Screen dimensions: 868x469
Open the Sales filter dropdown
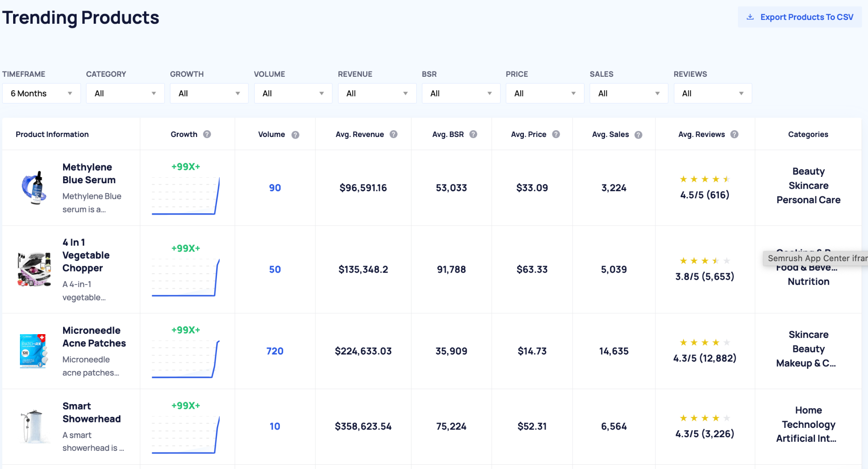tap(629, 93)
